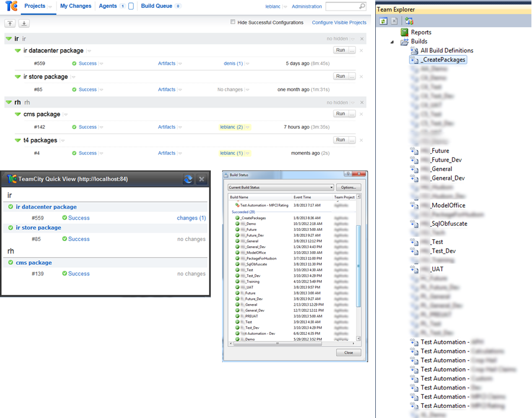Click the Team Explorer refresh icon
This screenshot has height=418, width=532.
coord(384,21)
